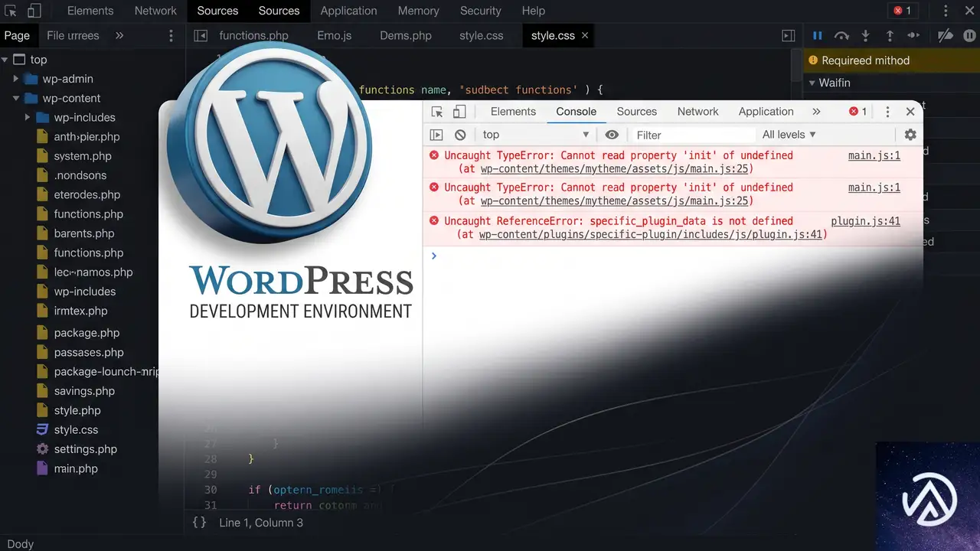Close the active style.css editor tab
980x551 pixels.
(x=585, y=35)
